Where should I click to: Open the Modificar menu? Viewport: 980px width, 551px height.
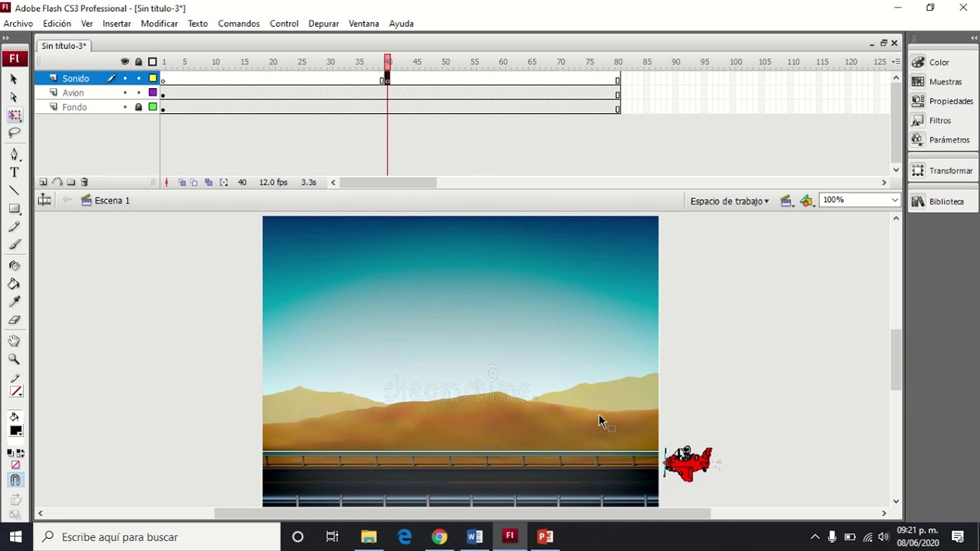pyautogui.click(x=159, y=24)
